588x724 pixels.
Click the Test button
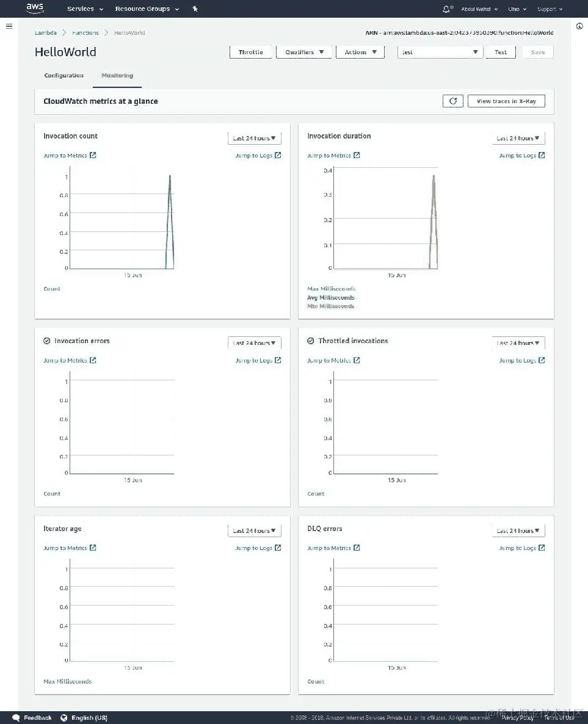pos(501,52)
